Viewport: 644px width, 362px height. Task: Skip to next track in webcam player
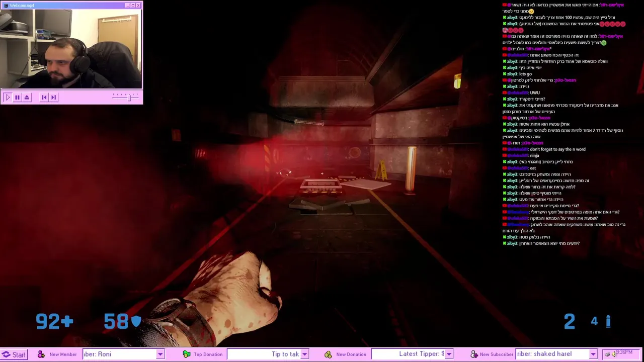54,97
